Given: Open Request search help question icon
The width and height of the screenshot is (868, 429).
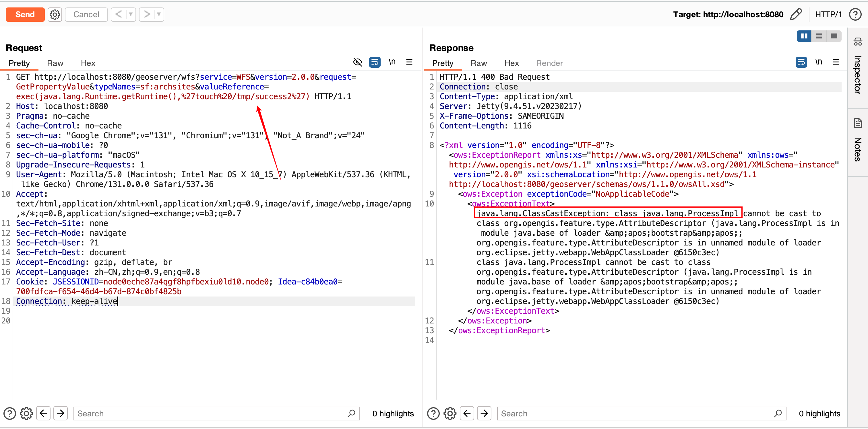Looking at the screenshot, I should [x=10, y=414].
